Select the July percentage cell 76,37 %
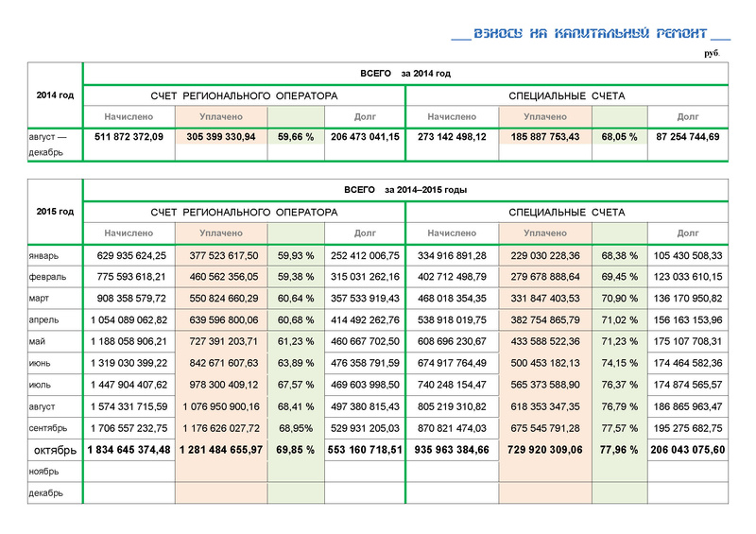The height and width of the screenshot is (534, 756). 619,385
